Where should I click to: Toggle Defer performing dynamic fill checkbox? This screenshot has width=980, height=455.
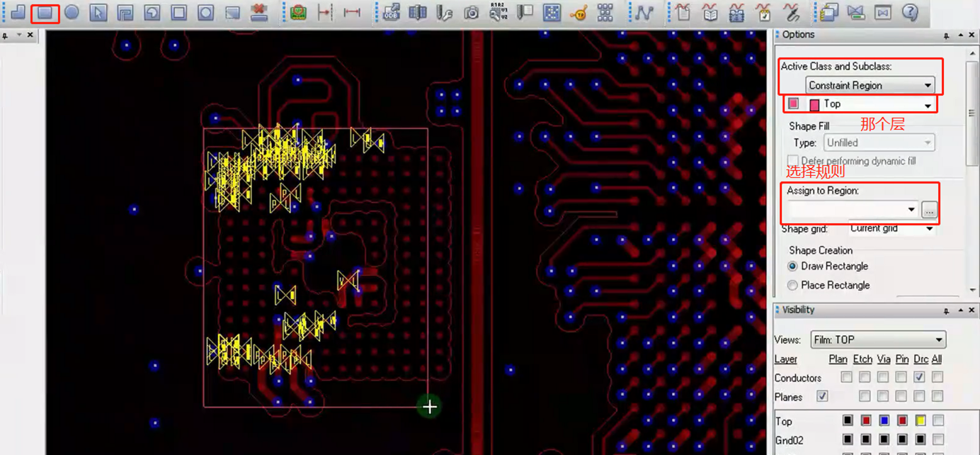[x=793, y=161]
